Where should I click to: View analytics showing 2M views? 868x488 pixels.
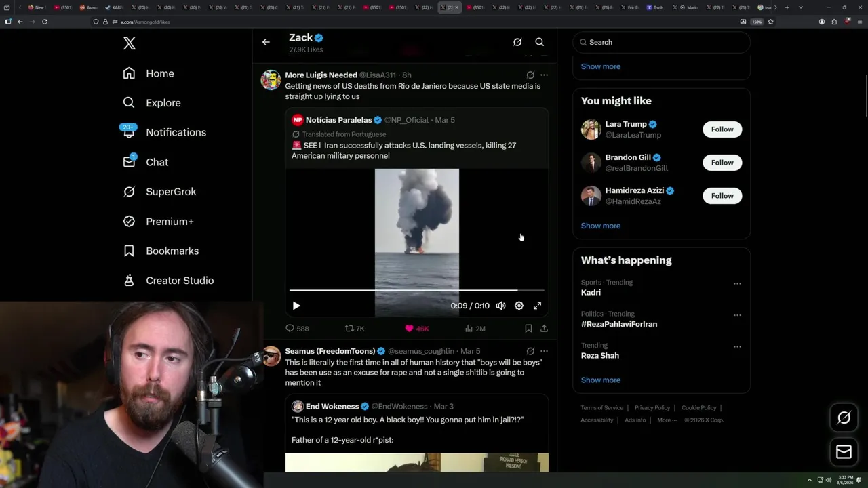[475, 328]
